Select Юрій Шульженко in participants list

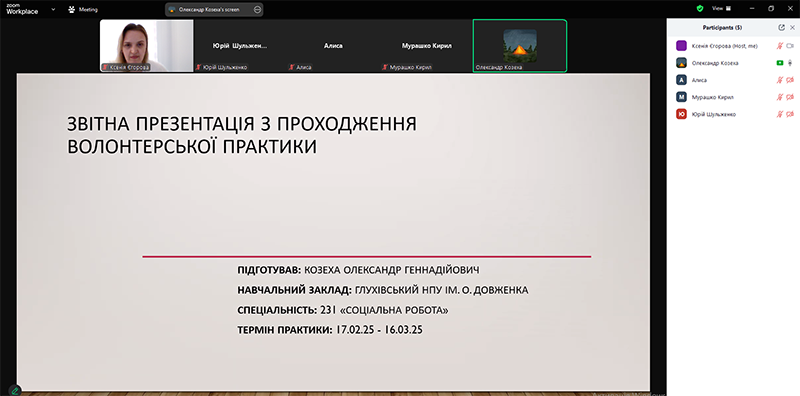coord(733,114)
